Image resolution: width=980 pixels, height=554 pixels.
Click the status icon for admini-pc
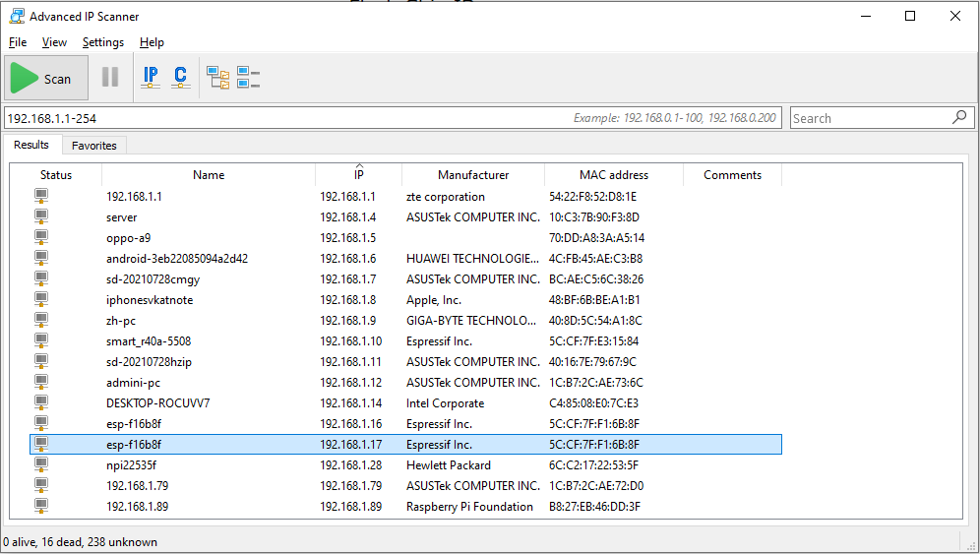(41, 382)
